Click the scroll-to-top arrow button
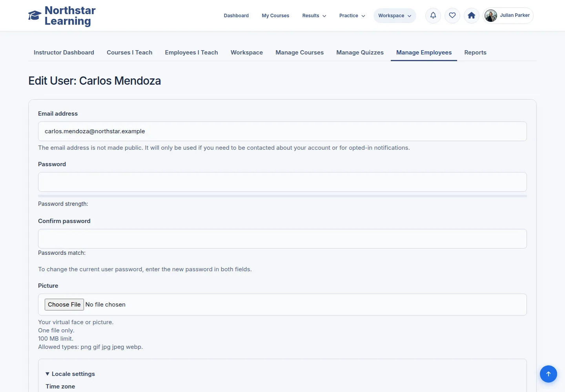This screenshot has height=392, width=565. pyautogui.click(x=549, y=374)
